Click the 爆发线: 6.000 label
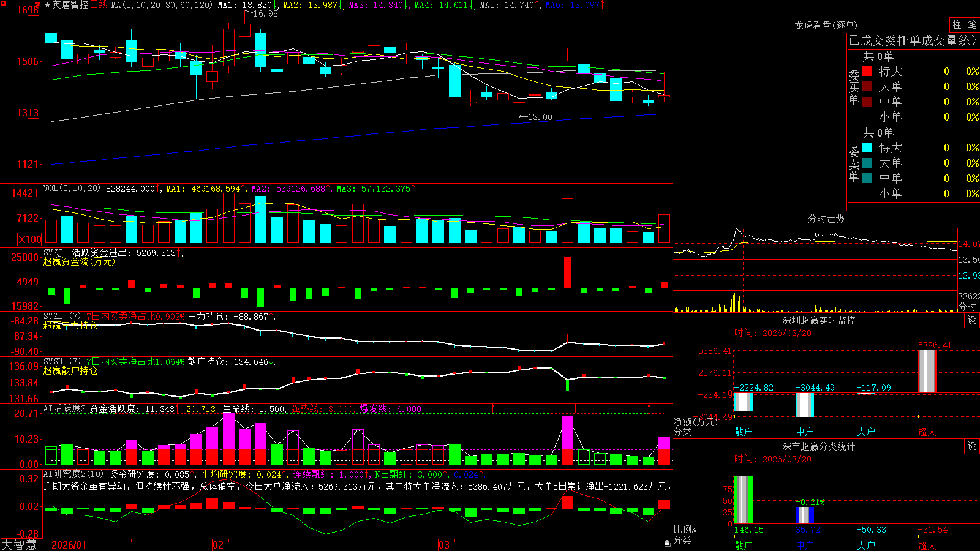980x551 pixels. pos(391,408)
